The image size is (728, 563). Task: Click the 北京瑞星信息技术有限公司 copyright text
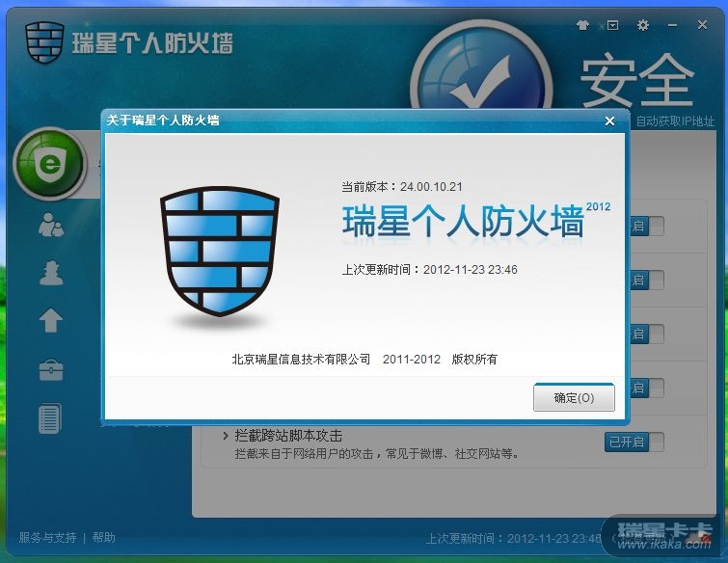(x=364, y=359)
